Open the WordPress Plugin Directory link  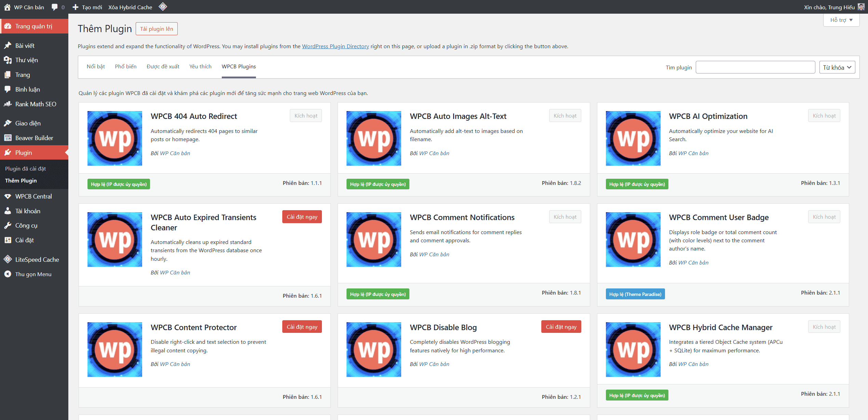[x=336, y=46]
